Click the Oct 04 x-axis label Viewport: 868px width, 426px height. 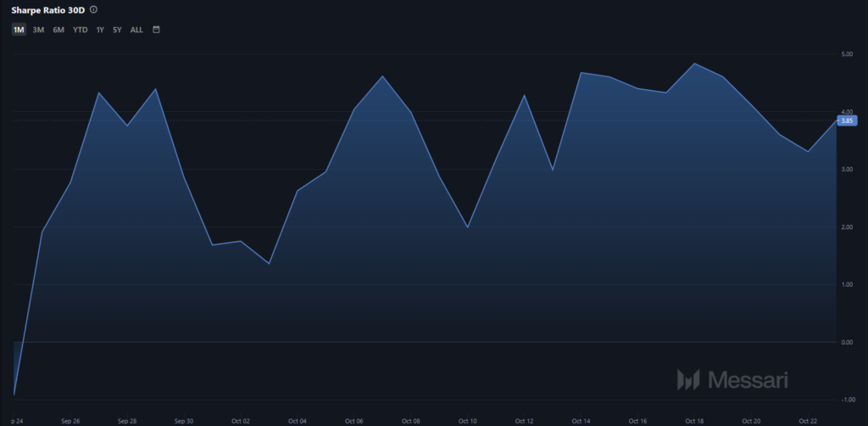pyautogui.click(x=298, y=421)
